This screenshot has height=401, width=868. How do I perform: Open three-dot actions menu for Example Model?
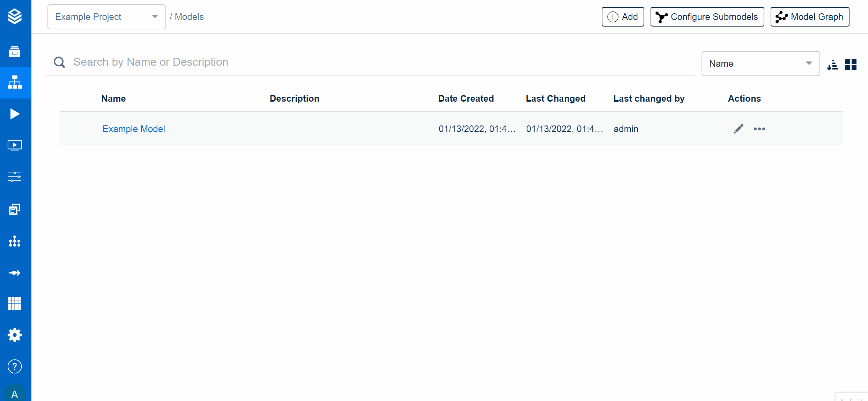pyautogui.click(x=759, y=129)
